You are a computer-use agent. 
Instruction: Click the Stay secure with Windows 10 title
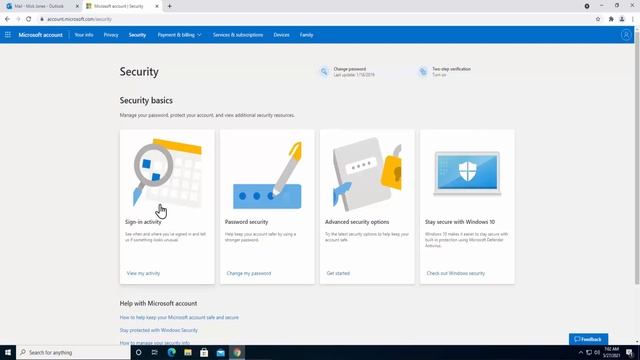pos(460,222)
